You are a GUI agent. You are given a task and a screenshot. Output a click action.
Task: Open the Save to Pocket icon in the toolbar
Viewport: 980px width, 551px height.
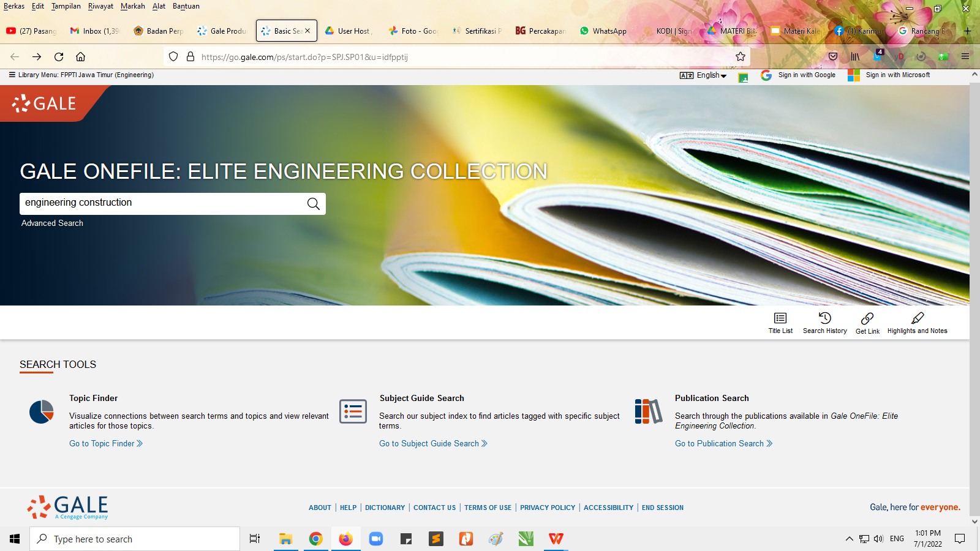tap(833, 57)
